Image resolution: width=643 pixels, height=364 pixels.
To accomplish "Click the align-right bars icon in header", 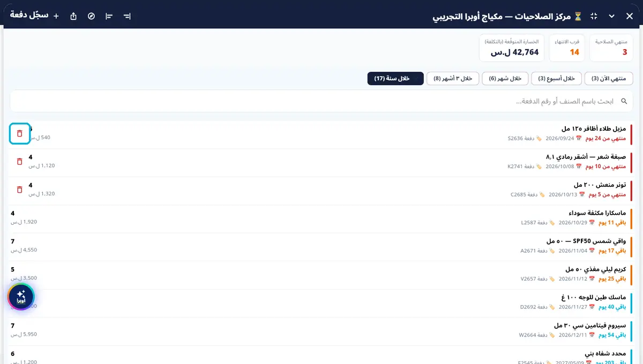I will 127,16.
